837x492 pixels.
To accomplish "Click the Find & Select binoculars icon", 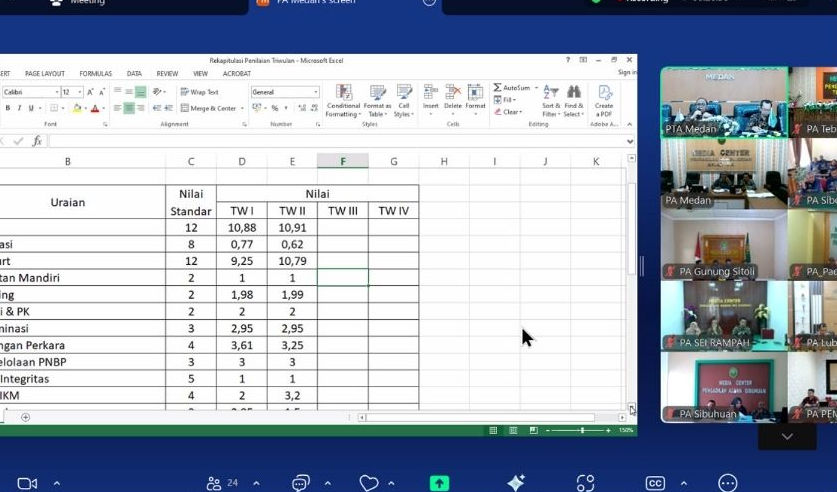I will tap(574, 93).
